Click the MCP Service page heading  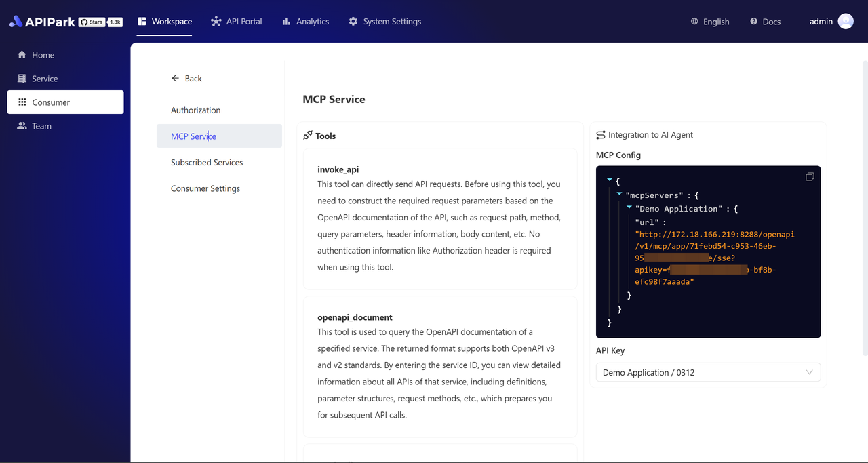pos(334,100)
